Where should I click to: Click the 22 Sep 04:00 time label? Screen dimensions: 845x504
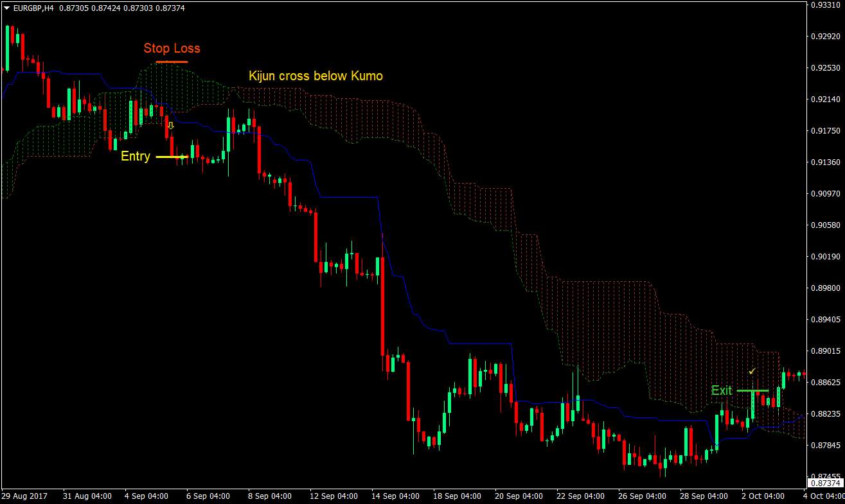580,496
